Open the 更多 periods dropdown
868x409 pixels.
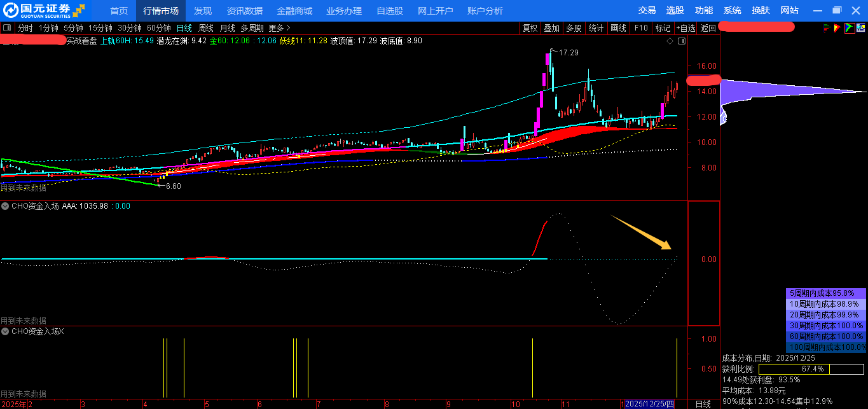[x=279, y=28]
